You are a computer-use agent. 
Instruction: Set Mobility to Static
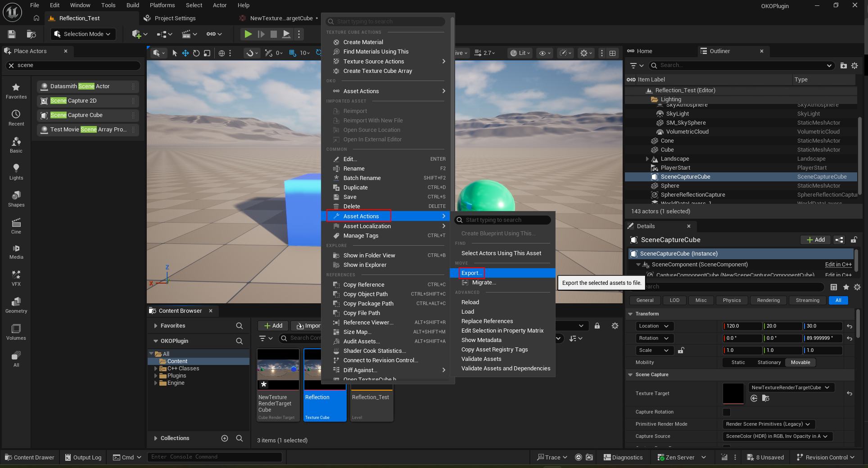coord(738,363)
